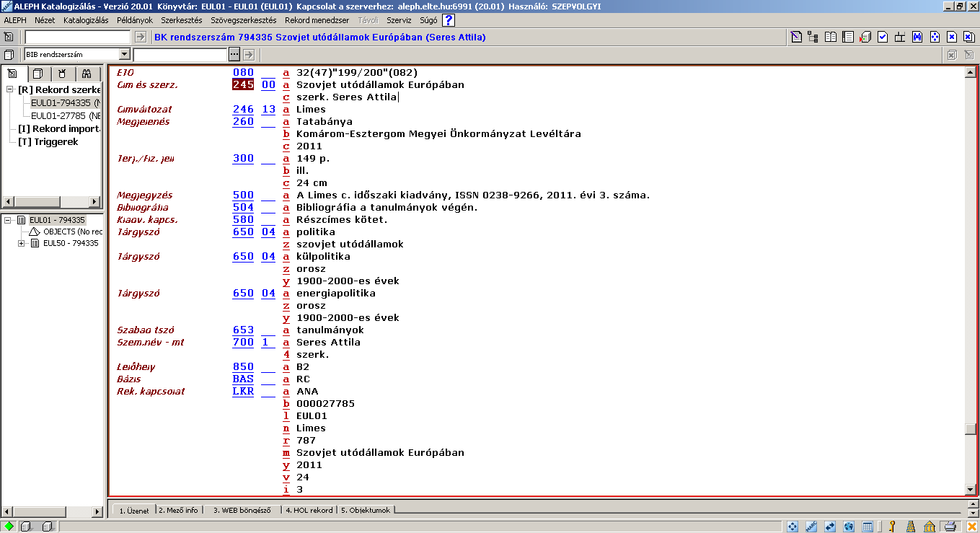Collapse the [R] Rekord szerkesztés node
Image resolution: width=980 pixels, height=533 pixels.
pos(10,89)
